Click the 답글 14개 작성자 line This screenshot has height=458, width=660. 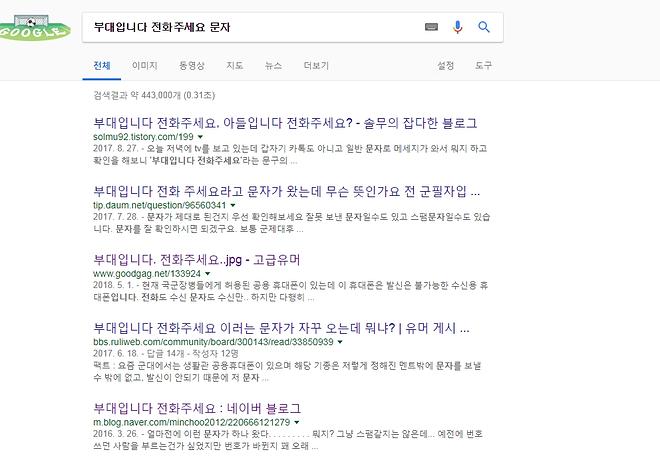166,354
